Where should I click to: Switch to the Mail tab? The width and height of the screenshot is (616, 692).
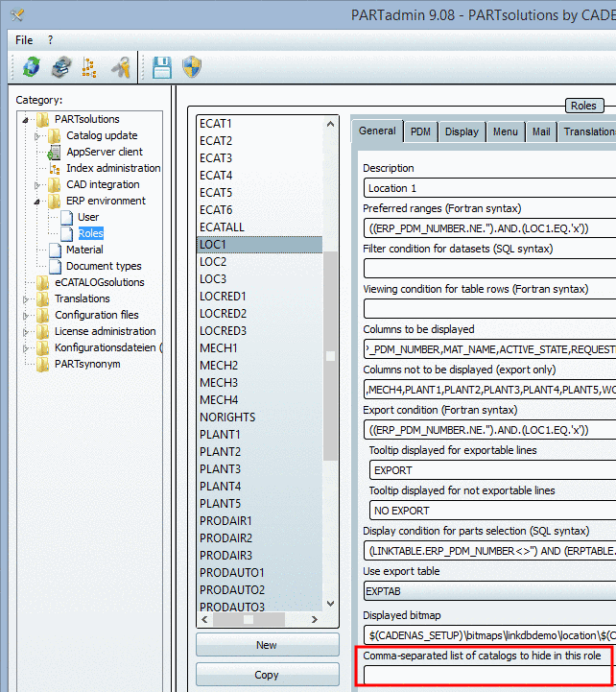point(541,131)
